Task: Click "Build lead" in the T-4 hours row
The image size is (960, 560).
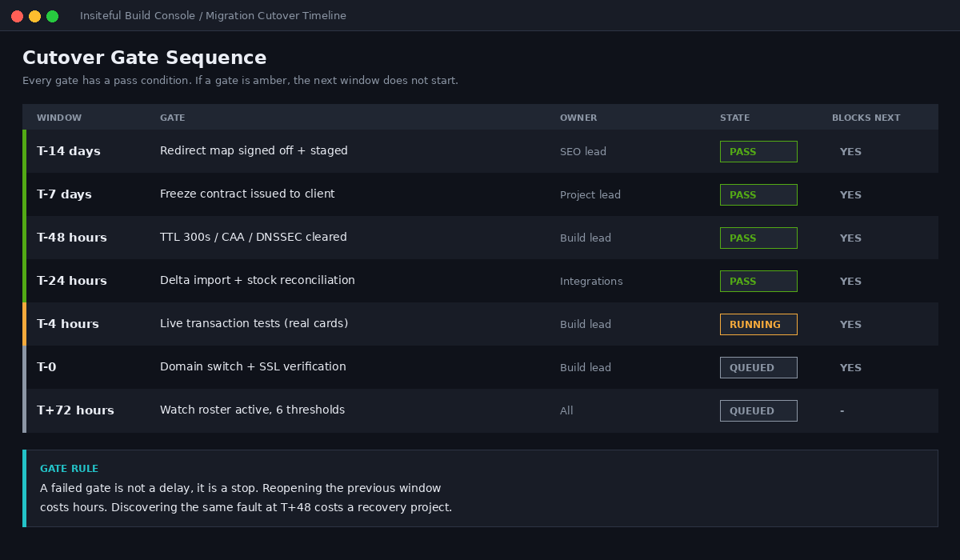Action: point(586,325)
